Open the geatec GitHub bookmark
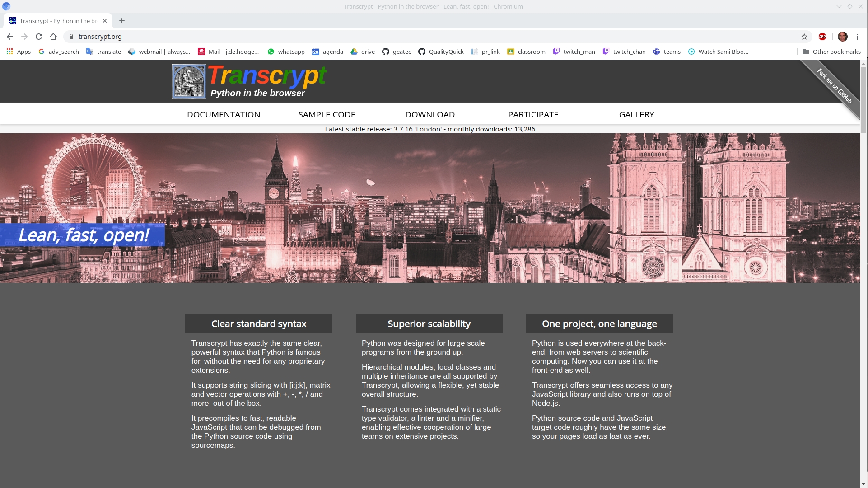868x488 pixels. click(x=397, y=52)
